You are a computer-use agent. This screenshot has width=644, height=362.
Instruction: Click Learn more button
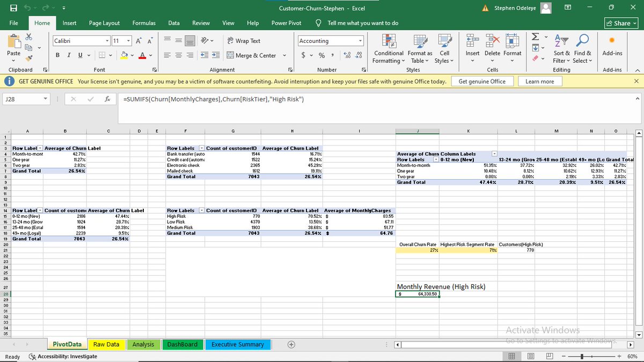click(x=540, y=81)
